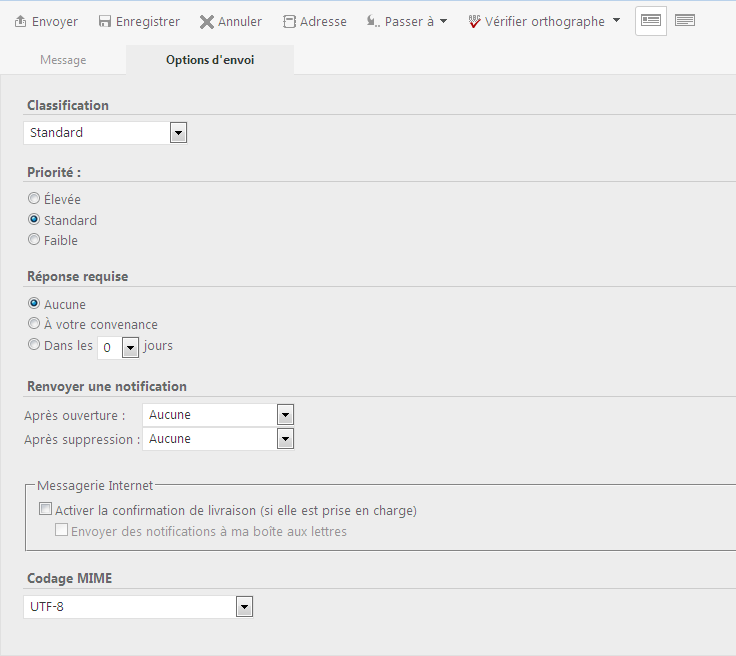Viewport: 736px width, 656px height.
Task: Check Envoyer des notifications à ma boîte
Action: tap(61, 530)
